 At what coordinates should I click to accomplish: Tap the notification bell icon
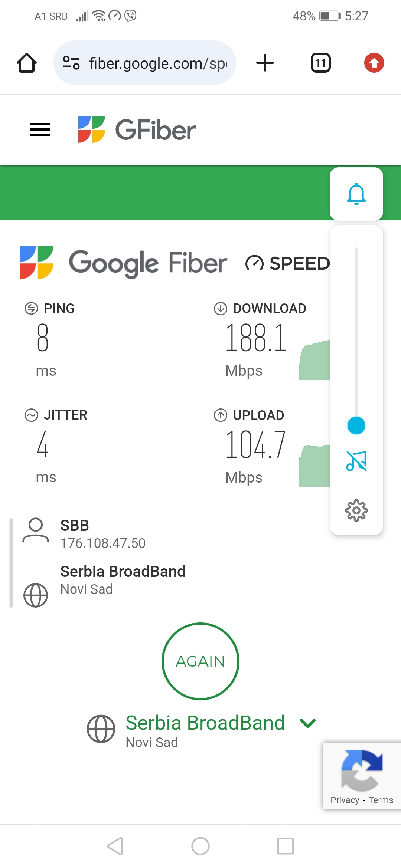click(x=356, y=194)
